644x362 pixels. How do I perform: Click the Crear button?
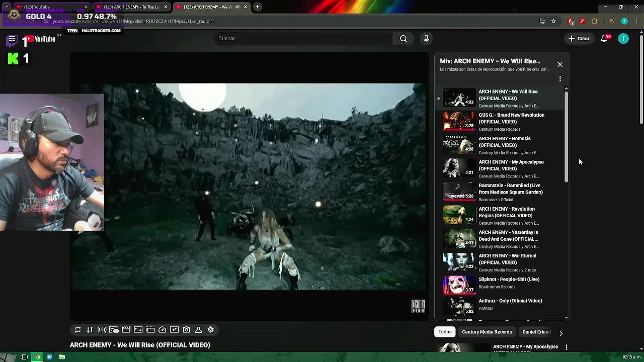tap(579, 39)
